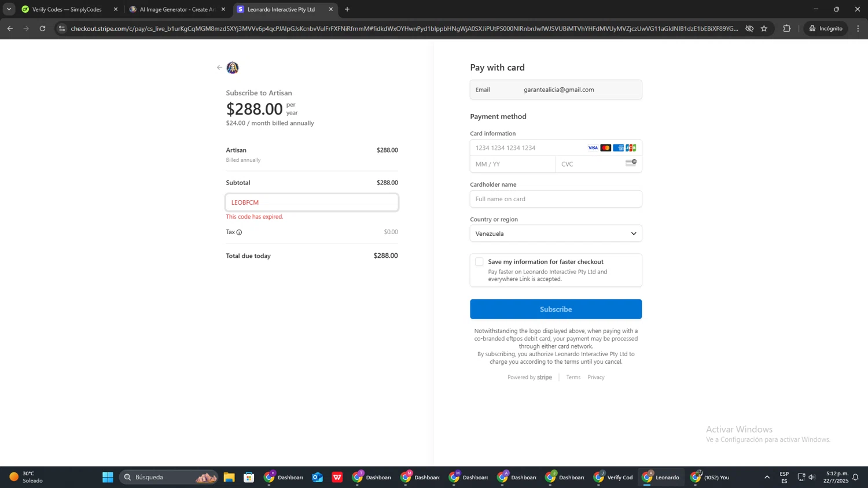The image size is (868, 488).
Task: Click the volume icon in system tray
Action: pyautogui.click(x=812, y=477)
